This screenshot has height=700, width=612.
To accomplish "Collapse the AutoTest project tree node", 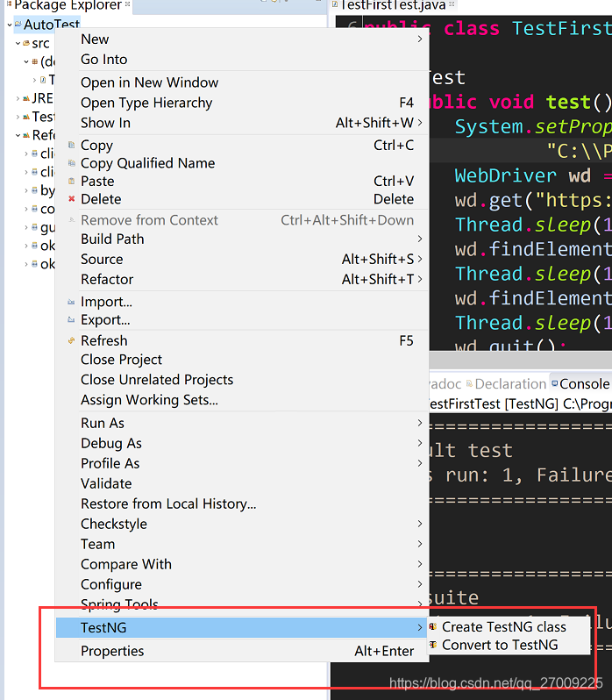I will (10, 25).
